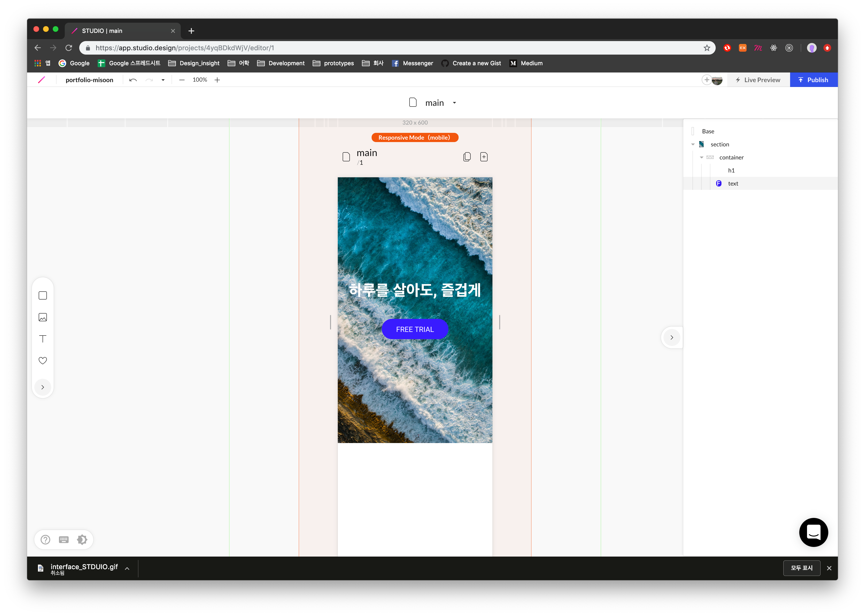This screenshot has height=616, width=865.
Task: Switch to the STUDIO | main browser tab
Action: [x=122, y=31]
